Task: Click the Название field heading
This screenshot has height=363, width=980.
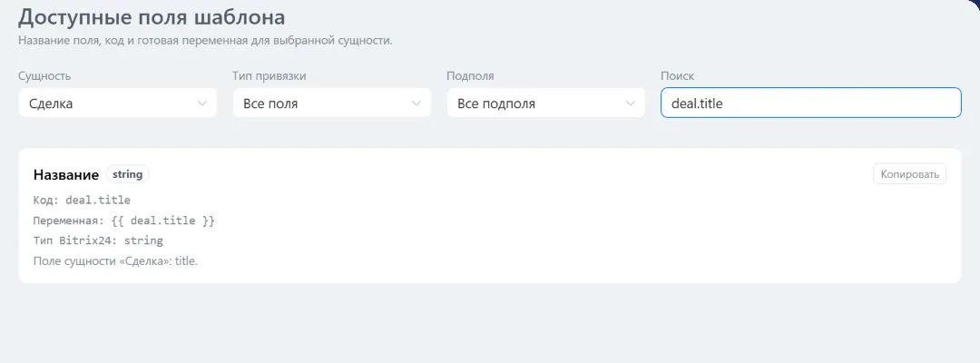Action: click(66, 175)
